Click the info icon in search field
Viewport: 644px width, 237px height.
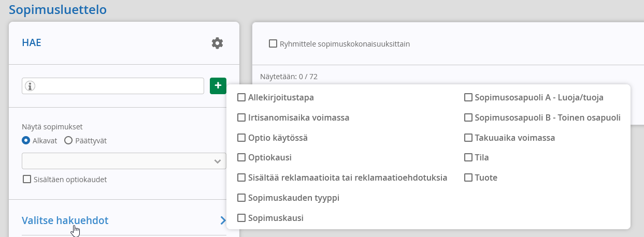click(30, 86)
